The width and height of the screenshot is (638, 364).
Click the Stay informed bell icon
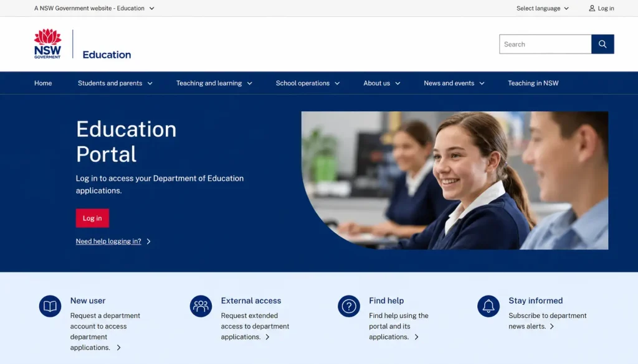click(488, 306)
